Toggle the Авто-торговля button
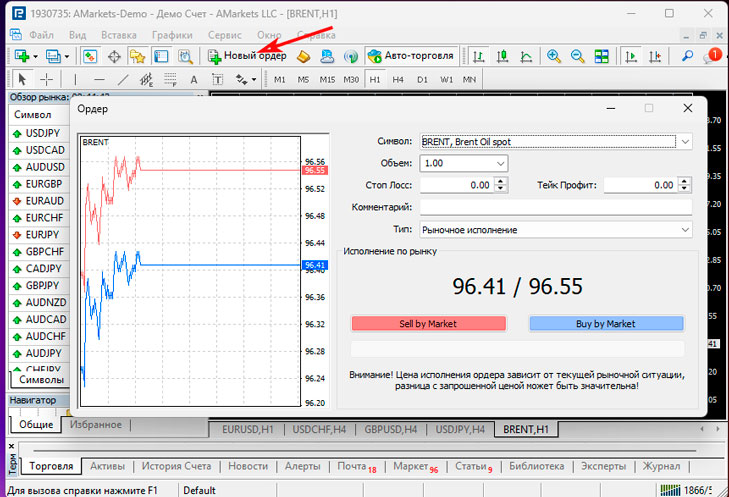729x497 pixels. click(411, 56)
